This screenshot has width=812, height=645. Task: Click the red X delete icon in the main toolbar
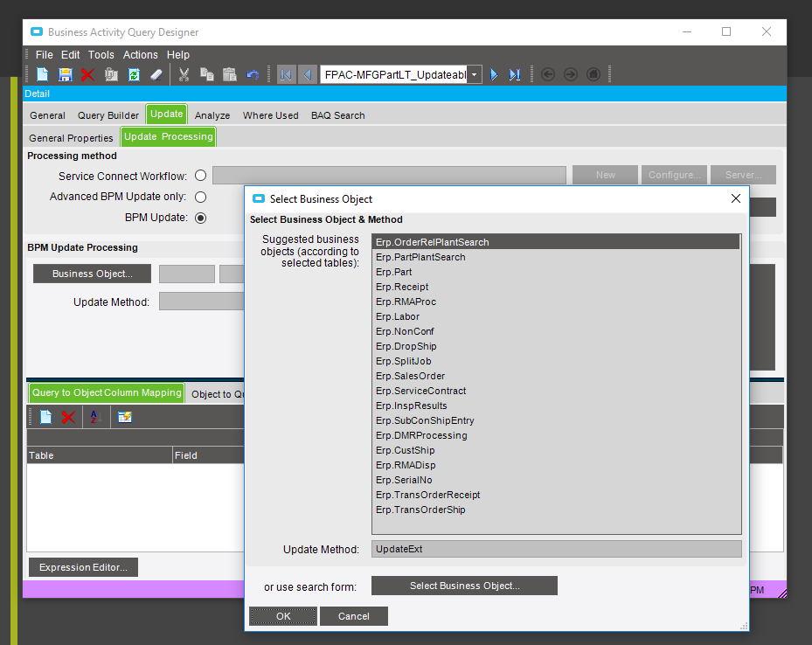(87, 75)
